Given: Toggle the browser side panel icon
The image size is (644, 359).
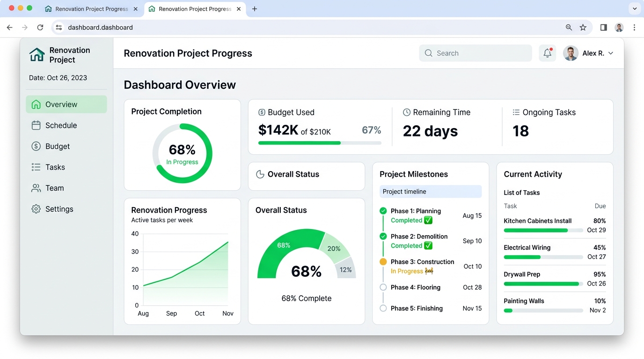Looking at the screenshot, I should click(604, 28).
